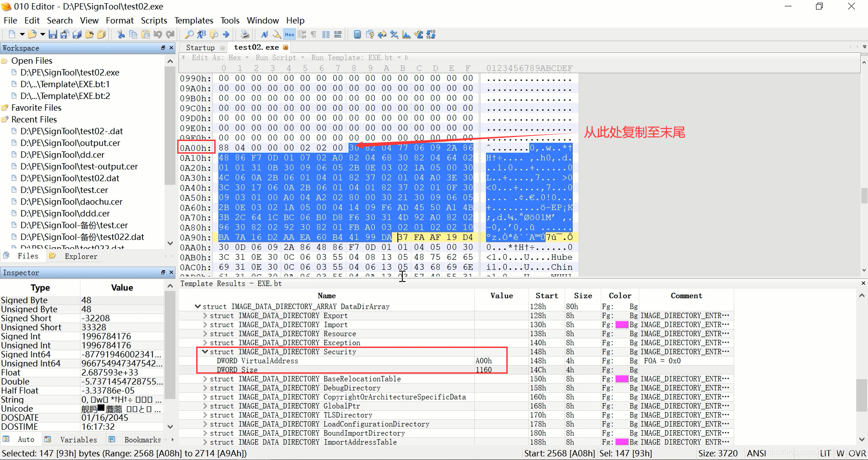
Task: Click base converter 10/16 icon
Action: pos(431,34)
